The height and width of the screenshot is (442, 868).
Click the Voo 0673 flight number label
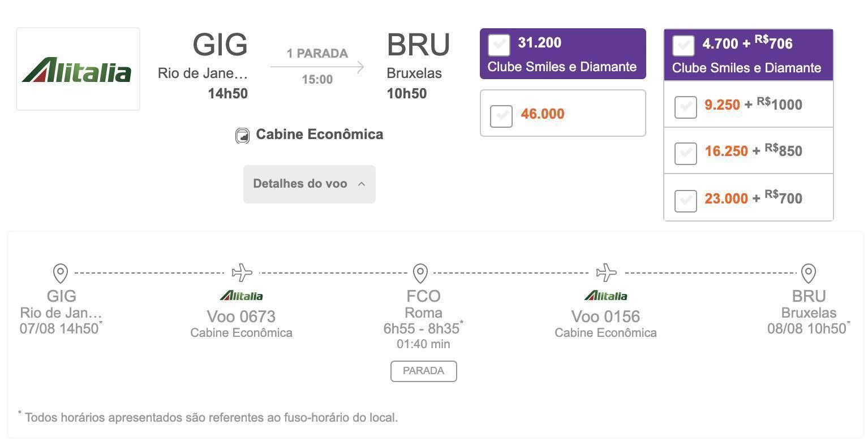click(241, 317)
